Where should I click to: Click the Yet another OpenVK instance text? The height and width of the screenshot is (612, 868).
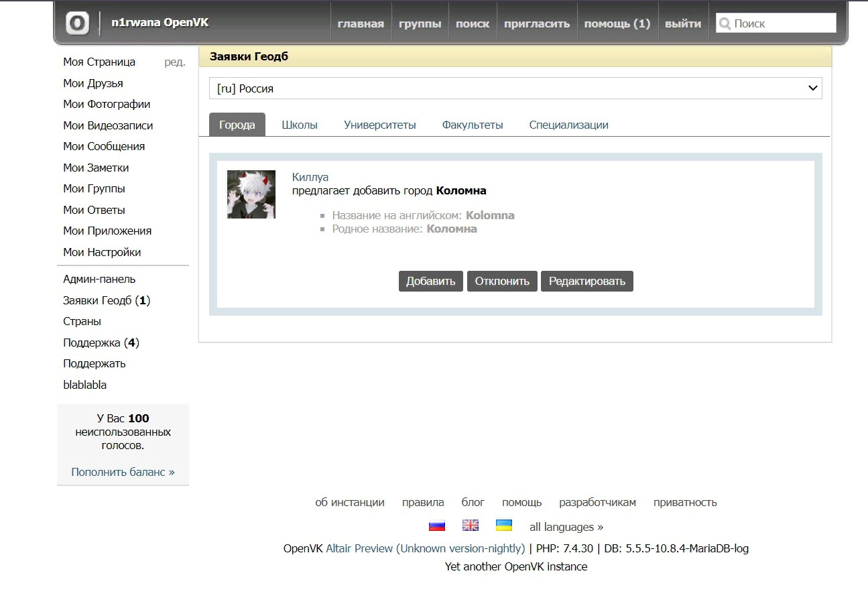pyautogui.click(x=516, y=566)
